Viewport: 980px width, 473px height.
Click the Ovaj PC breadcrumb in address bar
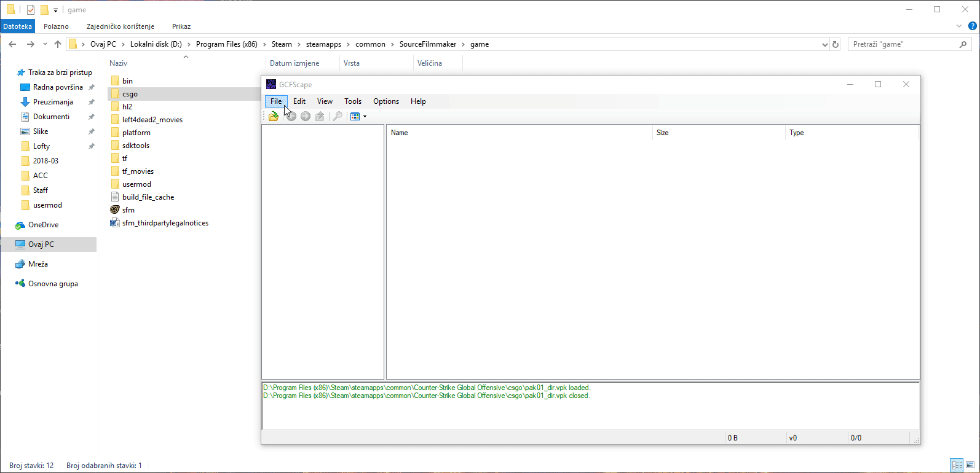(103, 44)
